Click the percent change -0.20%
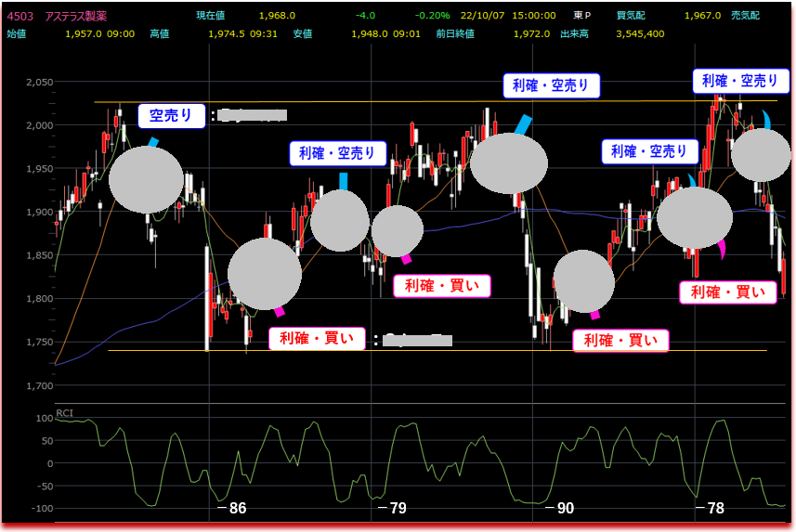Viewport: 796px width, 532px height. 432,16
